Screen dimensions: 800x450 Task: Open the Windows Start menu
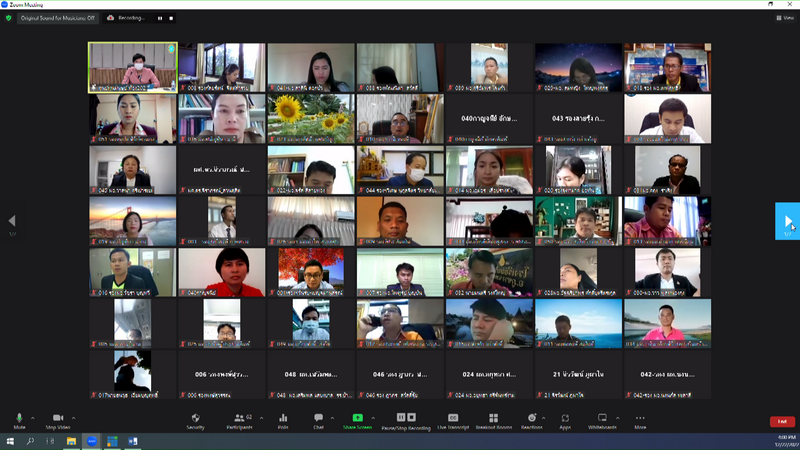point(10,441)
